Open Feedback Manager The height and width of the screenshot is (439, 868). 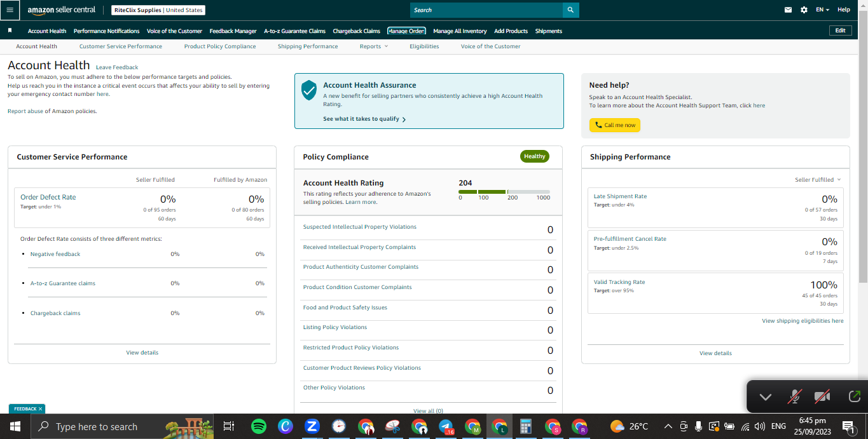pos(233,31)
